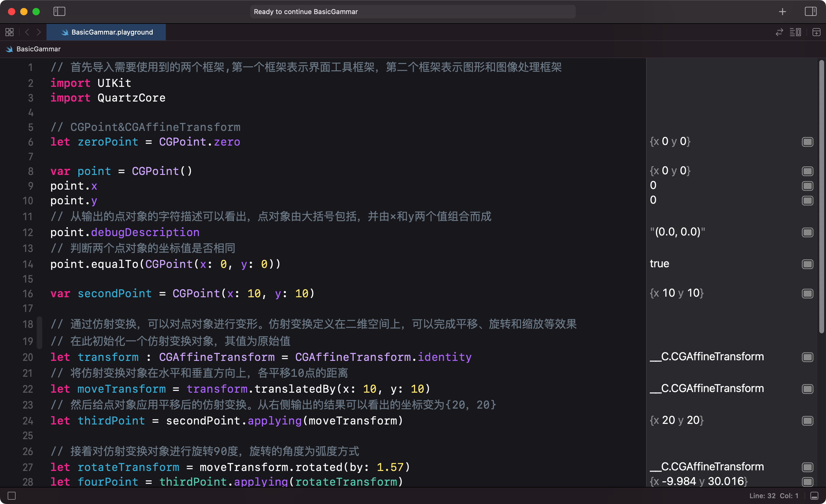Click the 1.57 value on line 27
Viewport: 826px width, 504px height.
click(x=390, y=467)
